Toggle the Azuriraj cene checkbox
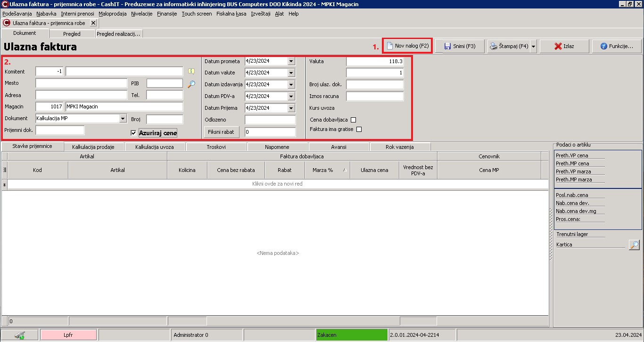This screenshot has height=342, width=644. tap(133, 133)
